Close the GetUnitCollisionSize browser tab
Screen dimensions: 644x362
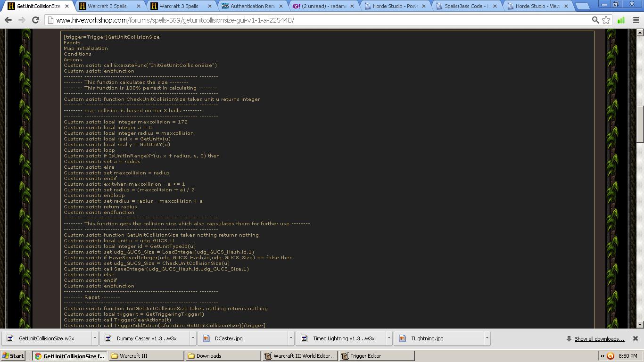67,6
